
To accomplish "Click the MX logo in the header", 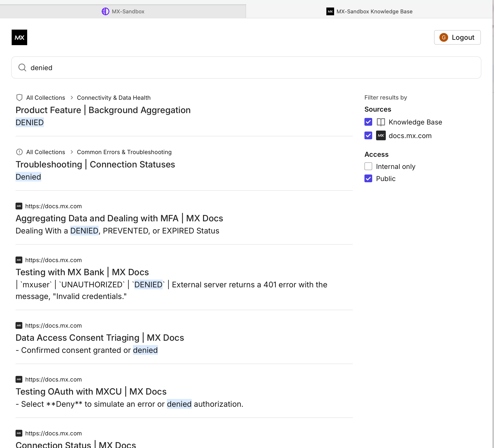I will (19, 37).
